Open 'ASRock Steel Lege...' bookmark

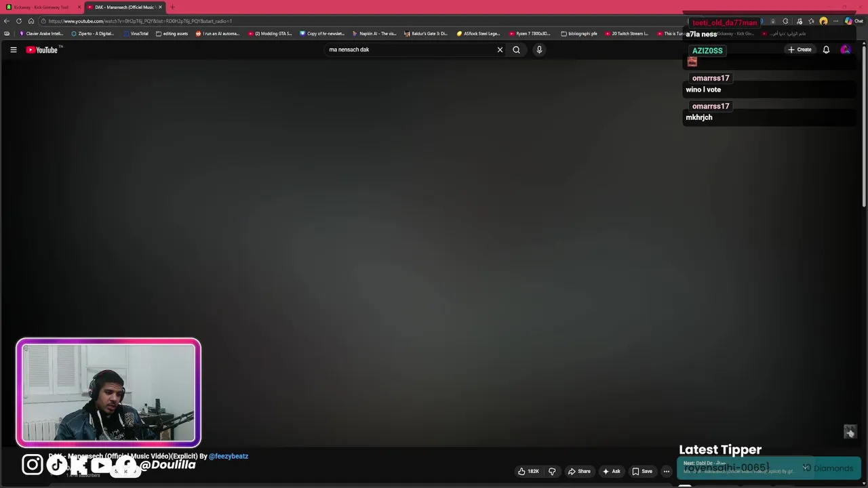(x=478, y=33)
